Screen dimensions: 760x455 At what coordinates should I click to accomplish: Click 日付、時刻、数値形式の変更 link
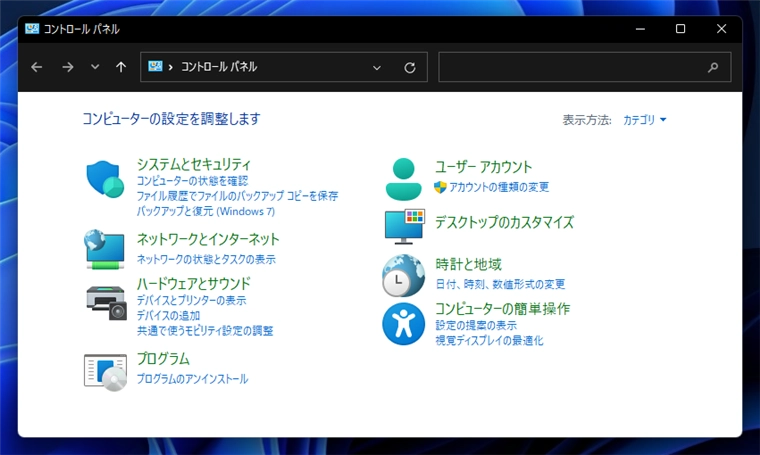(x=500, y=284)
